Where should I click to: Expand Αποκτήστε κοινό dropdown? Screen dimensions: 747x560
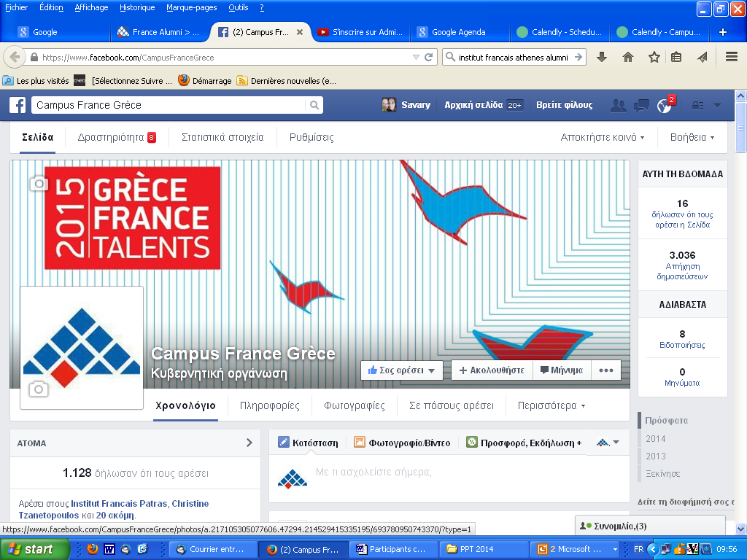click(x=602, y=137)
